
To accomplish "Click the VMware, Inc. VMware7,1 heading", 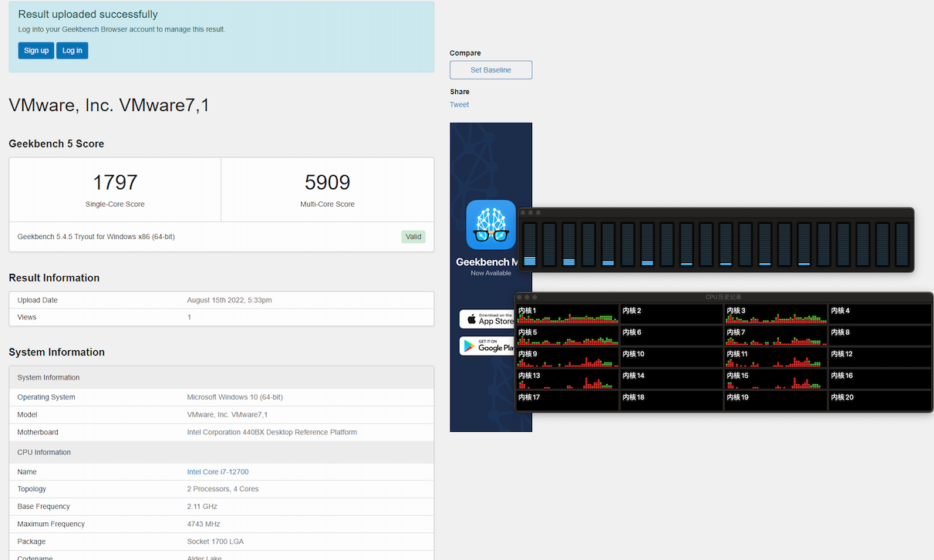I will 109,105.
